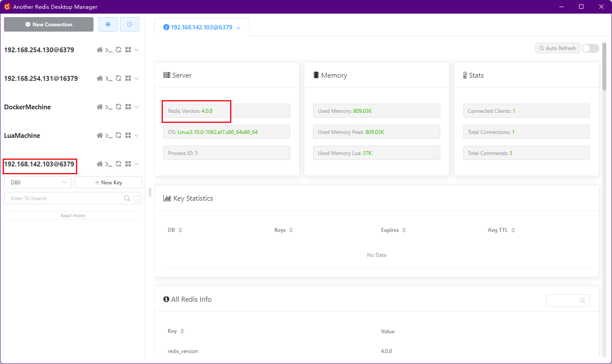Open the DB0 database dropdown
This screenshot has width=612, height=364.
point(38,182)
